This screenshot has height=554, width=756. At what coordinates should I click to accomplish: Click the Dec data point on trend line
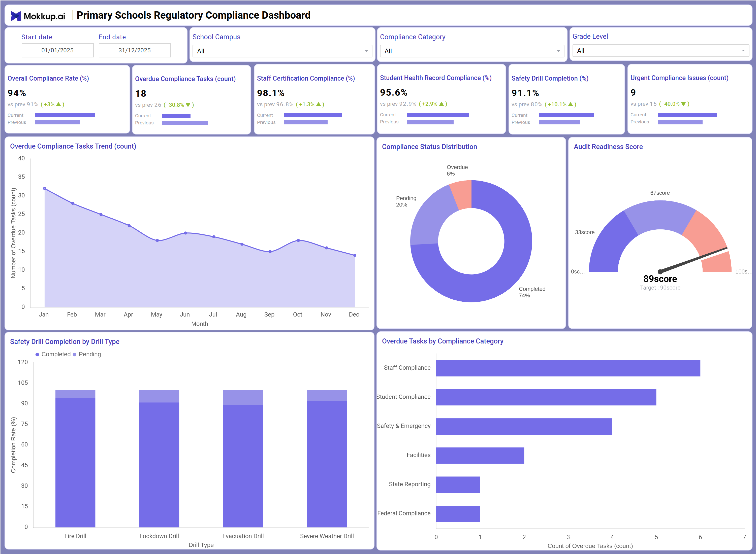point(355,255)
